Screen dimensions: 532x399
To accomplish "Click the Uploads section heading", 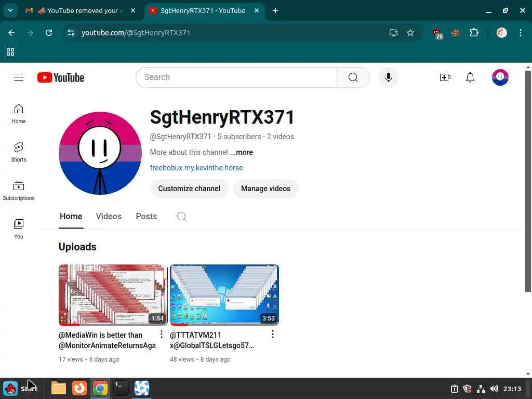I will click(x=77, y=247).
